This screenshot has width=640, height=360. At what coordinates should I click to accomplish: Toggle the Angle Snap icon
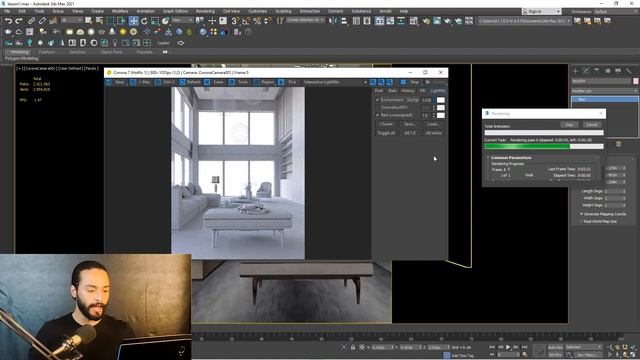246,20
